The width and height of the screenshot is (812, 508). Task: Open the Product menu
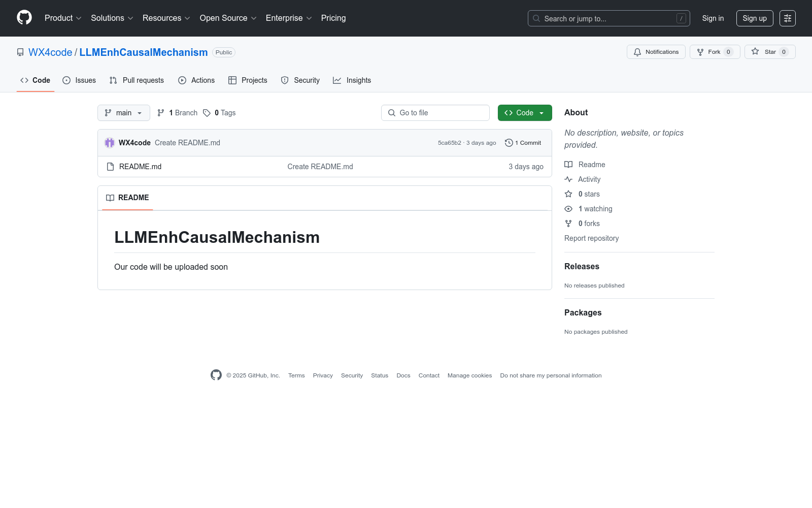tap(63, 18)
